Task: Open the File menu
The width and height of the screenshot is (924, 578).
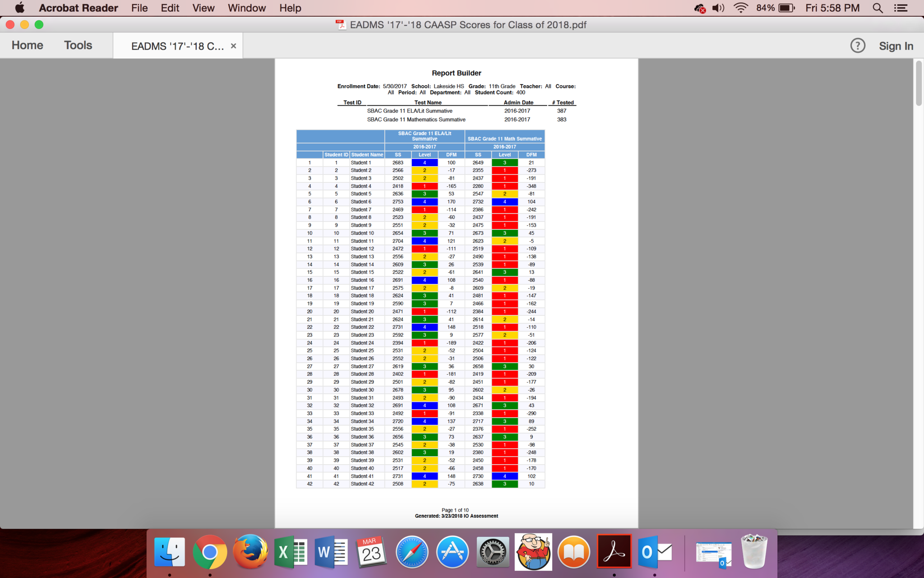Action: point(139,8)
